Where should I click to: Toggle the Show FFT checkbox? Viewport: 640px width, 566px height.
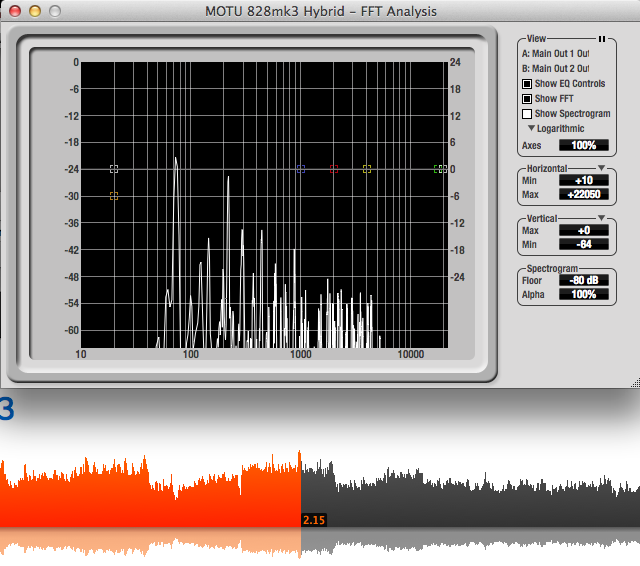pos(527,99)
